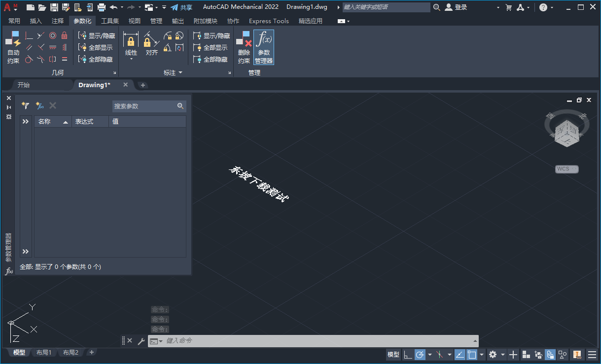This screenshot has width=601, height=364.
Task: Toggle Polar tracking in status bar
Action: [x=420, y=355]
